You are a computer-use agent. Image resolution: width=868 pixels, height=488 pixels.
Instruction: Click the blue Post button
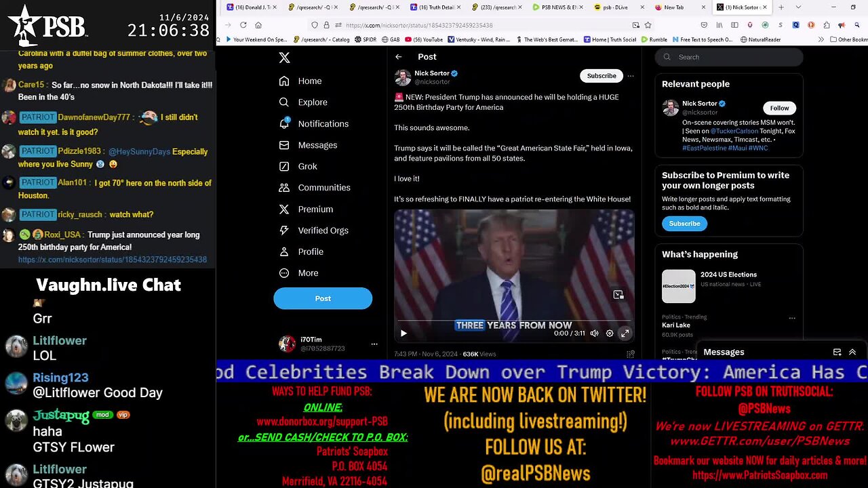pyautogui.click(x=323, y=298)
